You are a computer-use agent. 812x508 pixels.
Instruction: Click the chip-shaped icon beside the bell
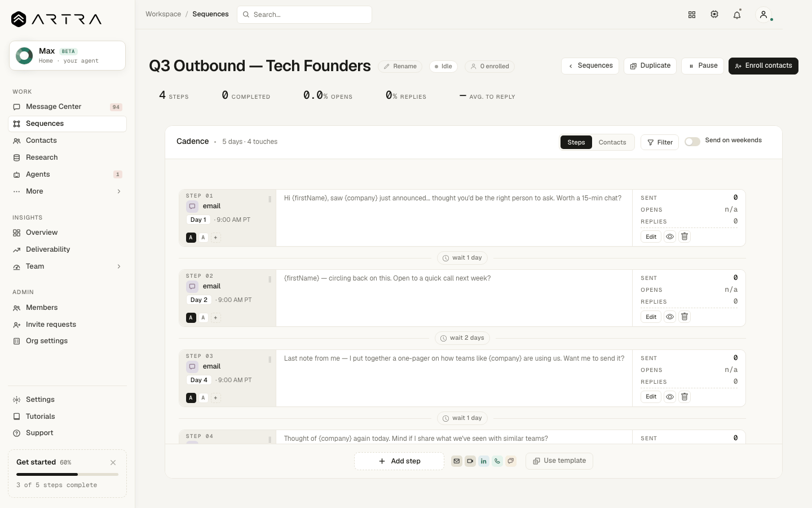(x=714, y=15)
